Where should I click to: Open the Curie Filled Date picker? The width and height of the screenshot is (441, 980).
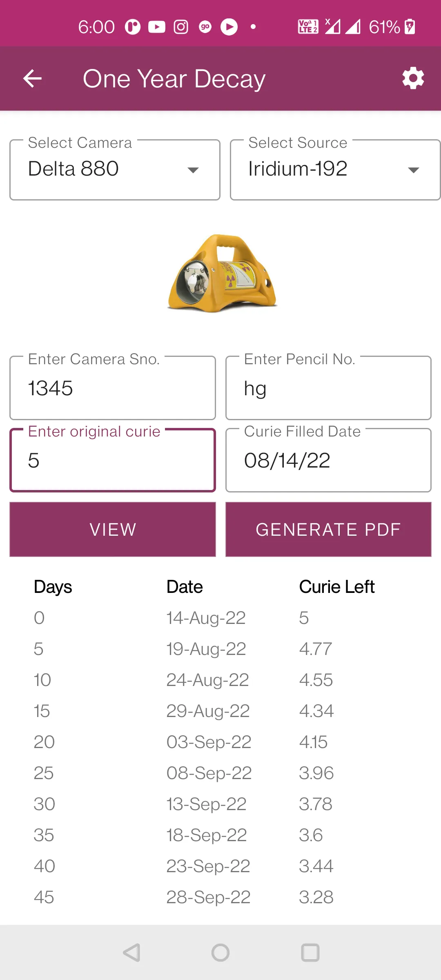coord(328,461)
